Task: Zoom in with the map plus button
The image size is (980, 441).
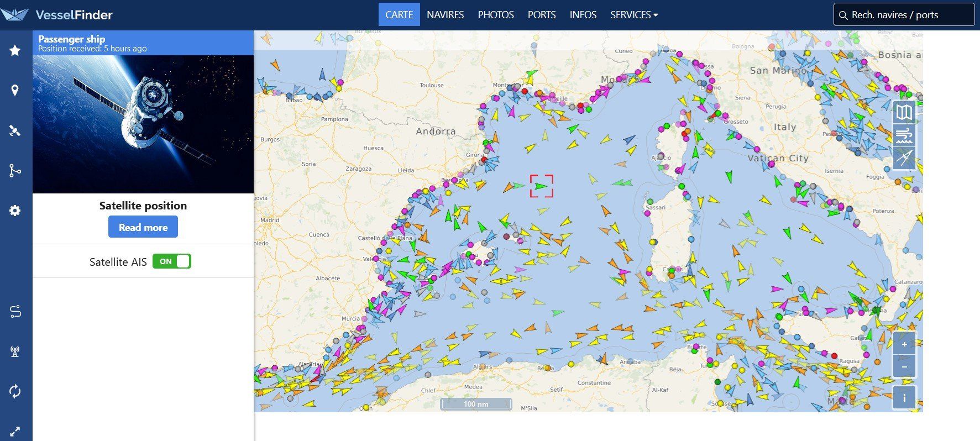Action: click(904, 344)
